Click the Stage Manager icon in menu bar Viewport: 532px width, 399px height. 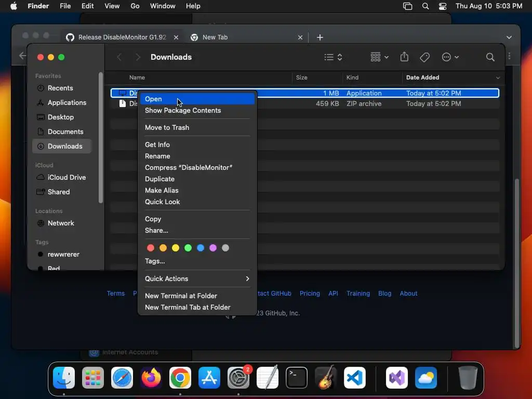pos(407,6)
